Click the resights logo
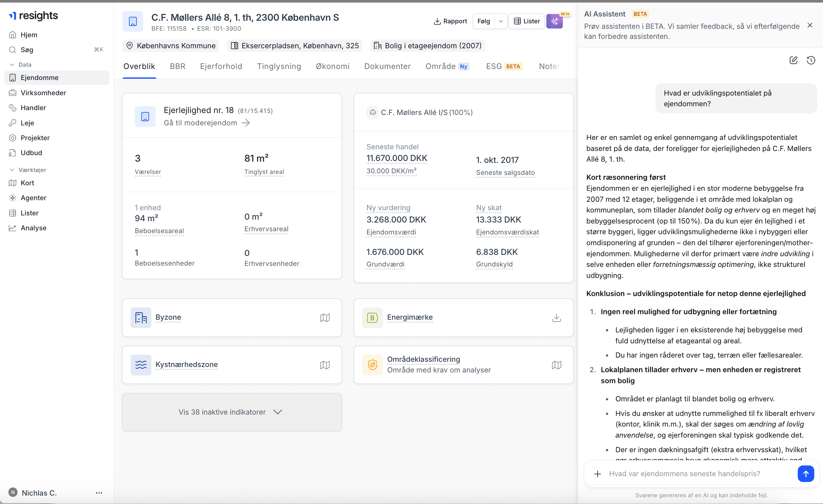823x504 pixels. [33, 15]
